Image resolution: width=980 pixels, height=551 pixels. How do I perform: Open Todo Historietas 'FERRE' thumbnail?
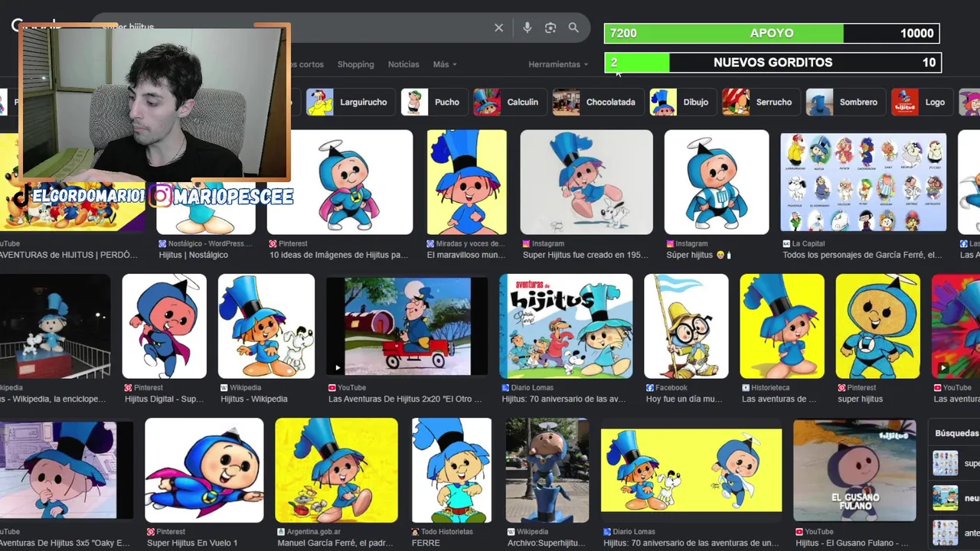(452, 470)
